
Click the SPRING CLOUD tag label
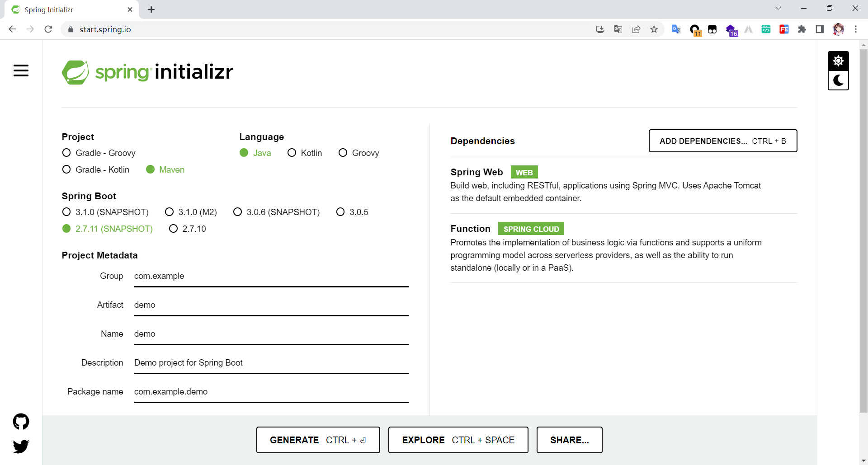pos(531,229)
